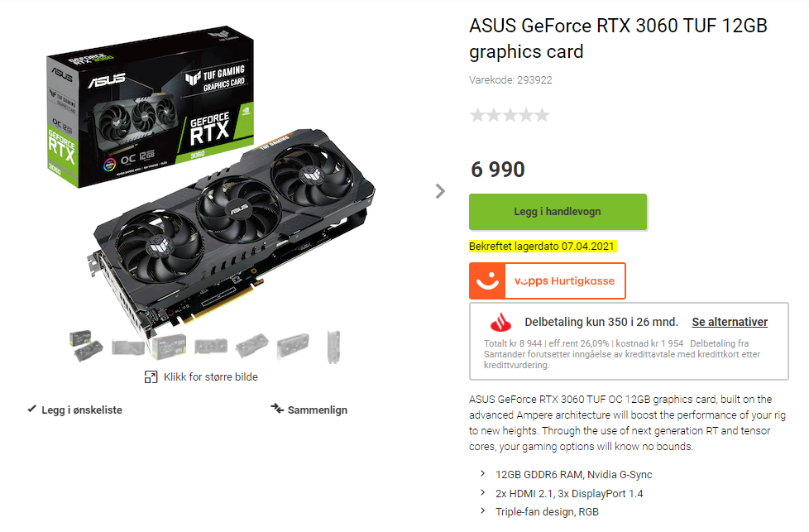Click the next image arrow chevron

point(440,191)
